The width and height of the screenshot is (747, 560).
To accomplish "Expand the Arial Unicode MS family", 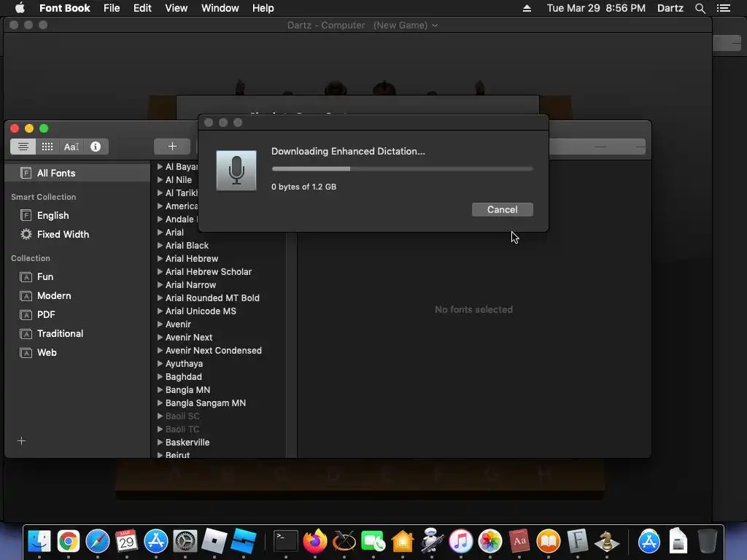I will point(160,311).
